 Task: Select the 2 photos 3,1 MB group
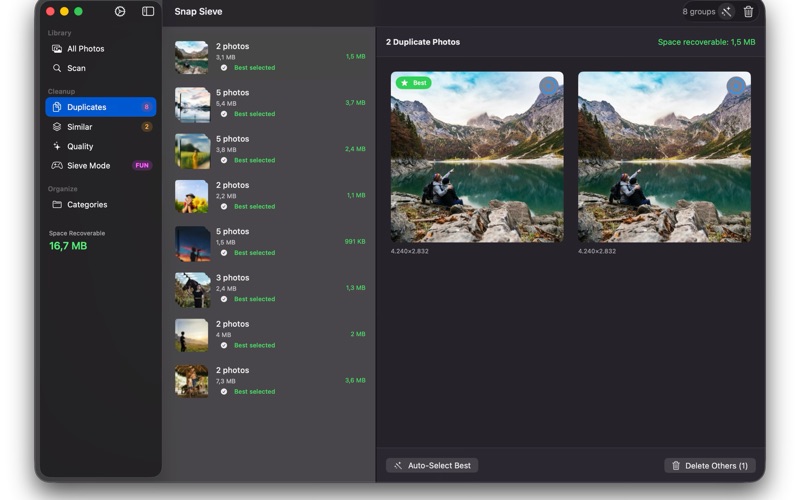point(270,57)
